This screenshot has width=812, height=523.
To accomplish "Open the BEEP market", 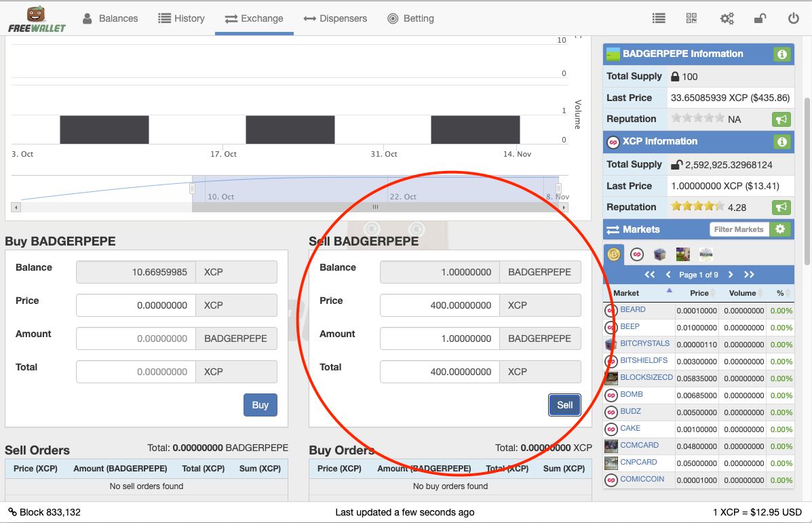I will click(630, 327).
